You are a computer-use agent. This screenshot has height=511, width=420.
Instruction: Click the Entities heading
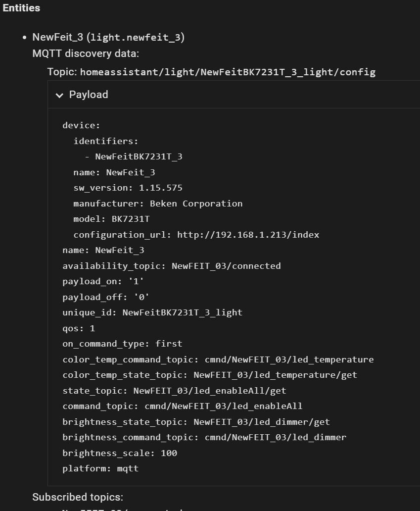(21, 8)
